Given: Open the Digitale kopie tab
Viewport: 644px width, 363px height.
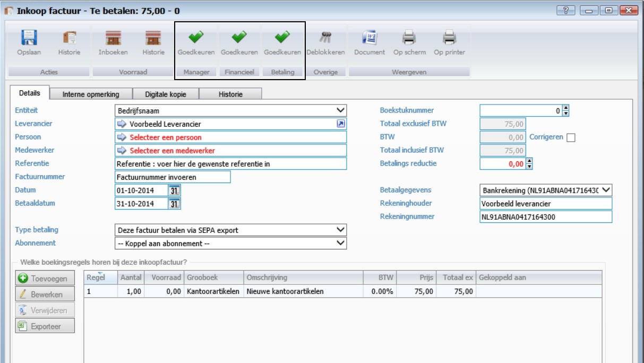Looking at the screenshot, I should (x=165, y=94).
